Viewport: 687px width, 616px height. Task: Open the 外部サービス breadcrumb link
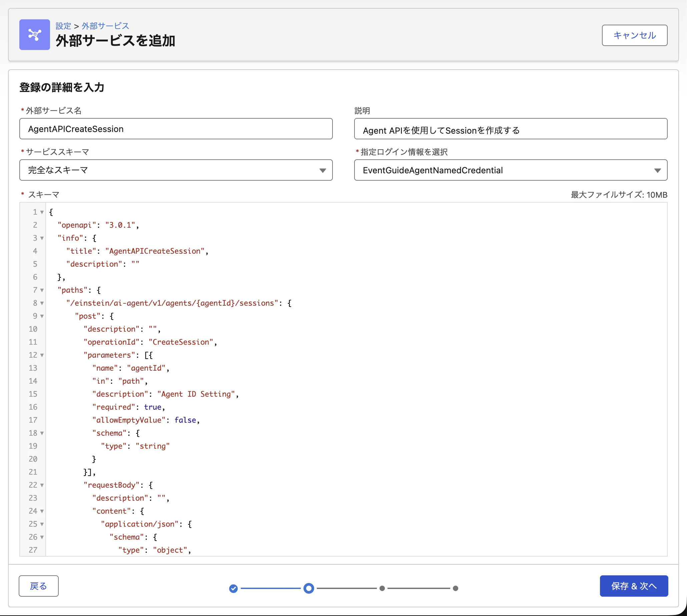click(105, 26)
